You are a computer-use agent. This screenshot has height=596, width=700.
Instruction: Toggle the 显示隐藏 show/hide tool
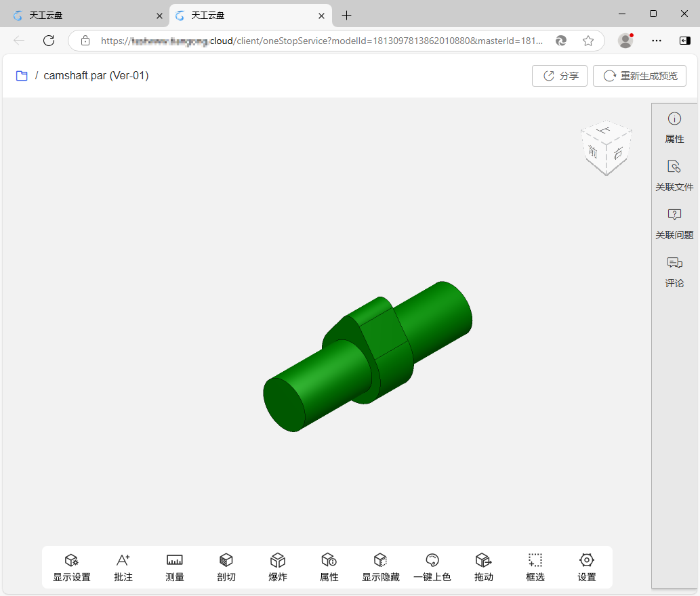(x=380, y=568)
